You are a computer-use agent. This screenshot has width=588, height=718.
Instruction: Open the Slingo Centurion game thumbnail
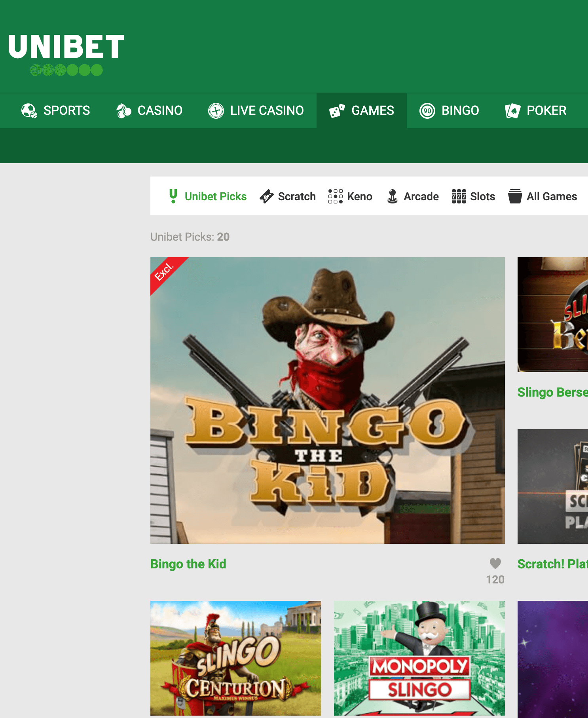[236, 658]
